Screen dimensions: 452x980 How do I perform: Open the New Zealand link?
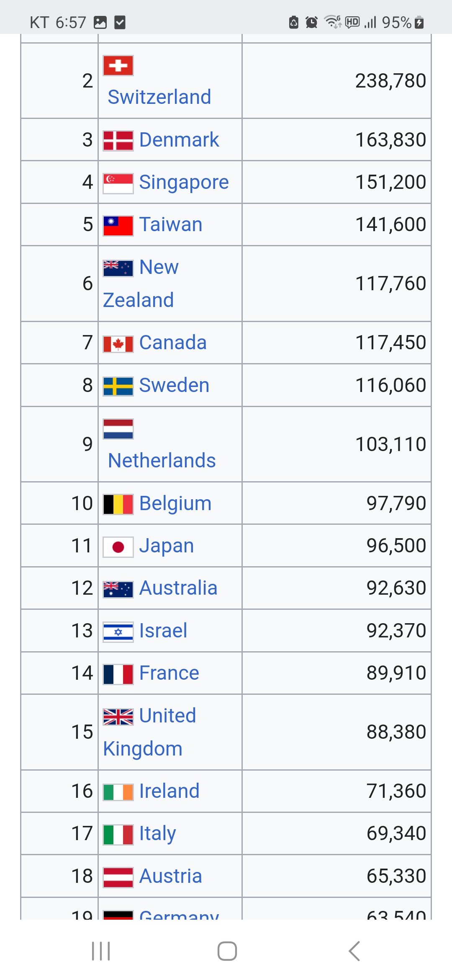tap(159, 267)
